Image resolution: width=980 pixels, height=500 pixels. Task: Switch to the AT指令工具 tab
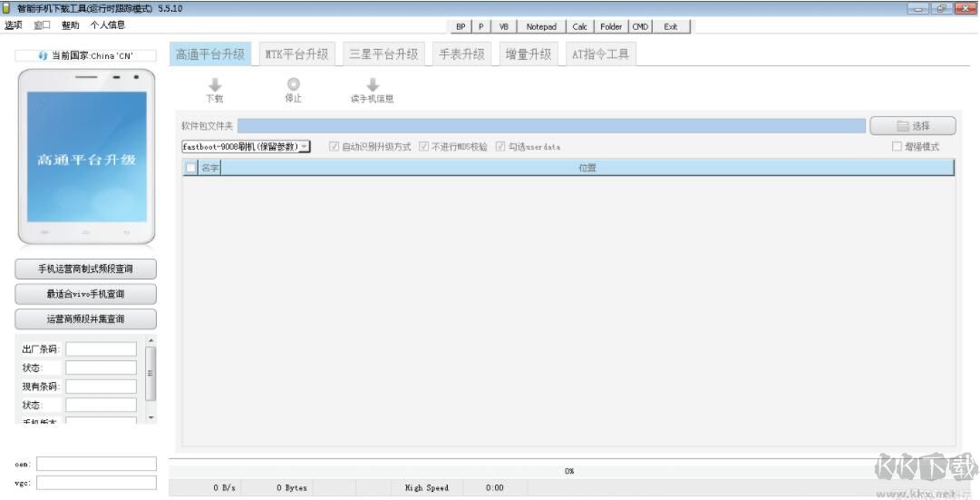click(601, 54)
